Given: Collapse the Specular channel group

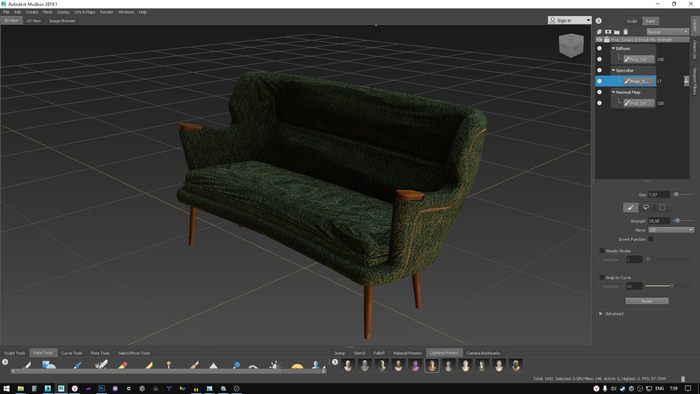Looking at the screenshot, I should (x=613, y=70).
